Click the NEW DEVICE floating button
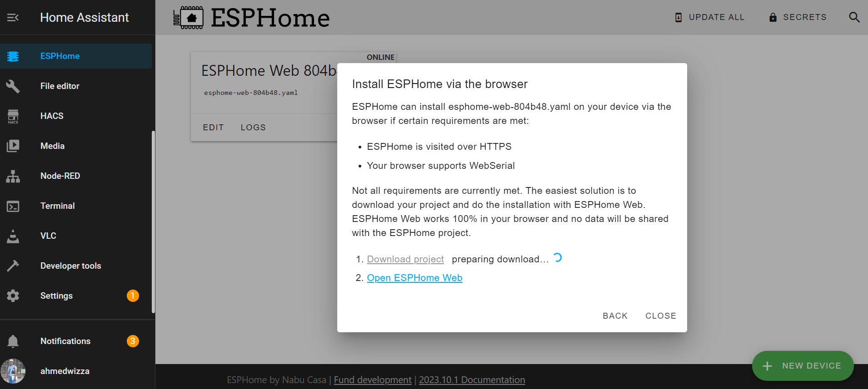This screenshot has height=389, width=868. click(803, 366)
